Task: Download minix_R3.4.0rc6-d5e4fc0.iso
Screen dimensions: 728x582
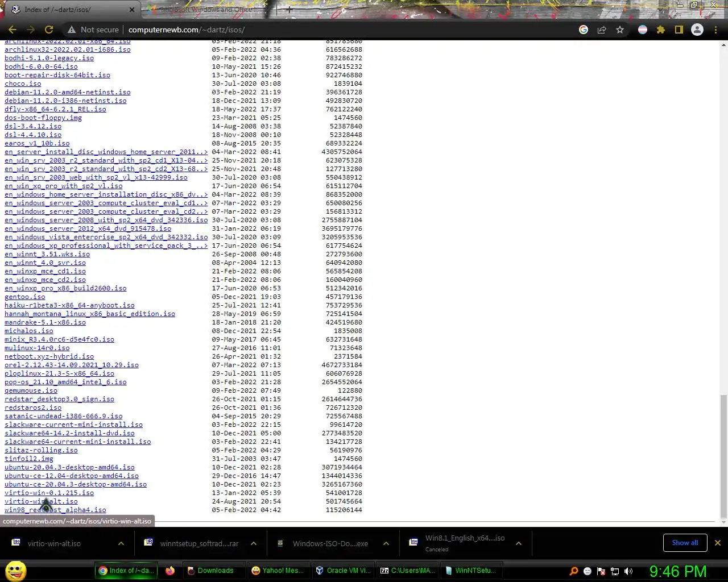Action: [x=60, y=339]
